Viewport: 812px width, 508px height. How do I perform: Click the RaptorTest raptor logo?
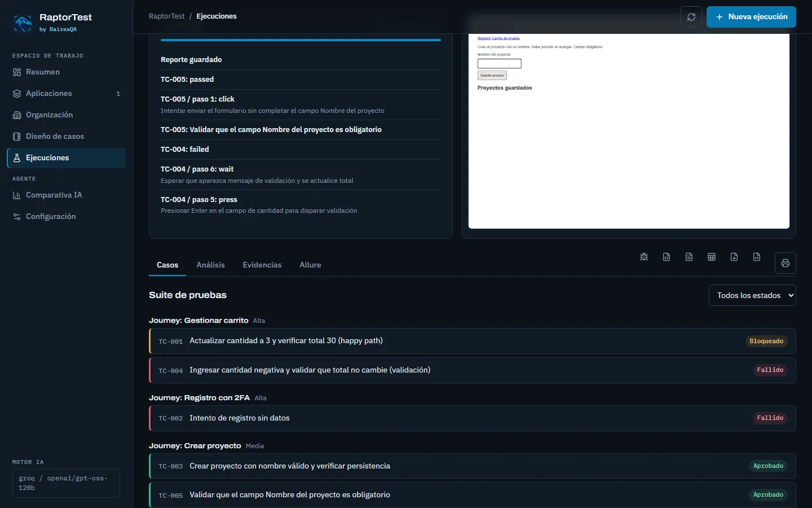[23, 23]
